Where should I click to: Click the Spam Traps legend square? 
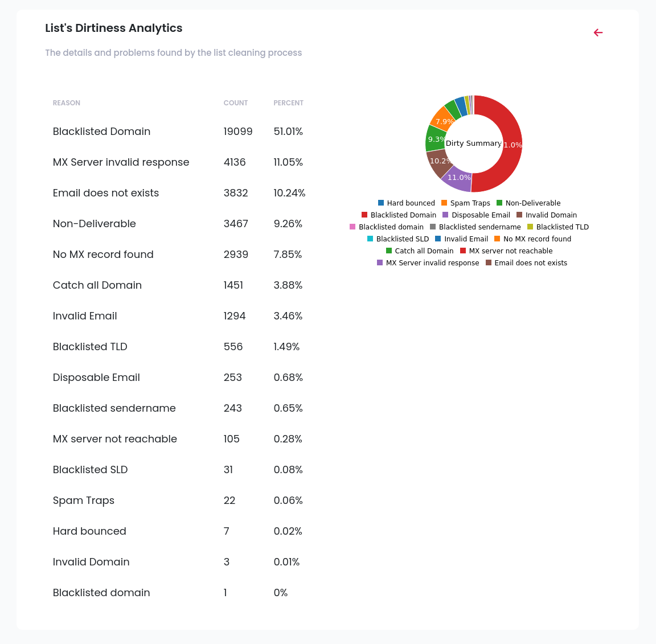pos(446,203)
